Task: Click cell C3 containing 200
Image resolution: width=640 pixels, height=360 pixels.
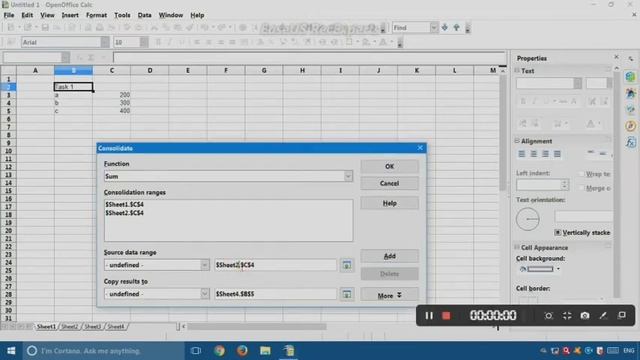Action: tap(111, 95)
